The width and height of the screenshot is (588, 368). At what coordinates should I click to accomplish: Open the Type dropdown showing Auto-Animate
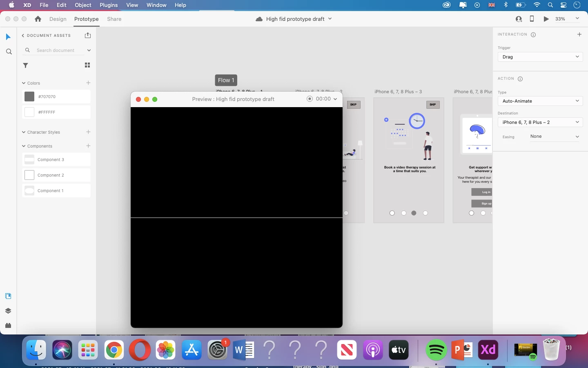(540, 101)
